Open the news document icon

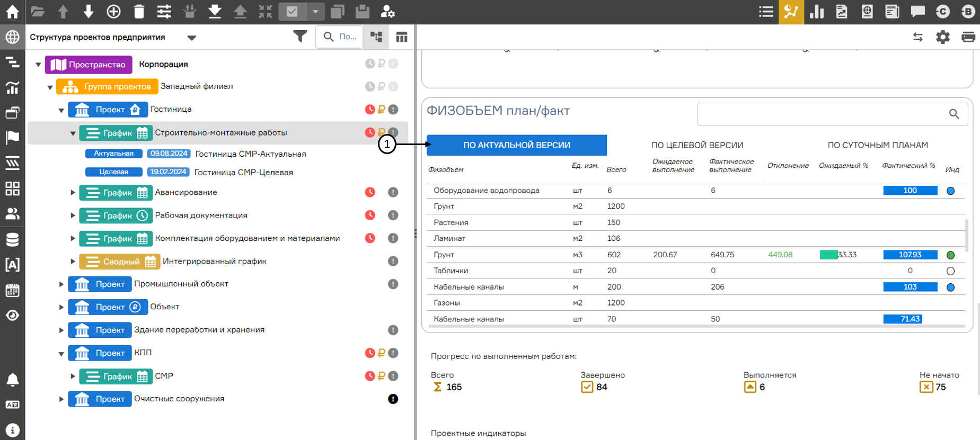[x=893, y=11]
